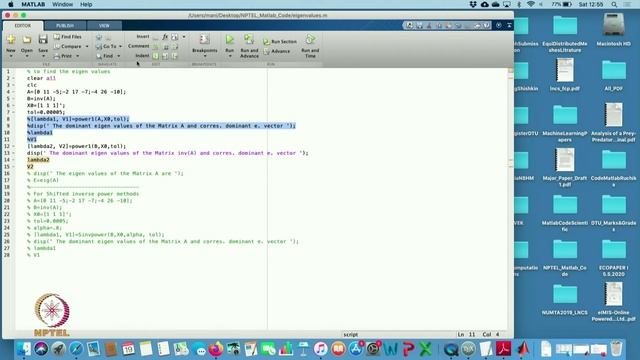Screen dimensions: 640x360
Task: Expand the Compare dropdown arrow
Action: (87, 47)
